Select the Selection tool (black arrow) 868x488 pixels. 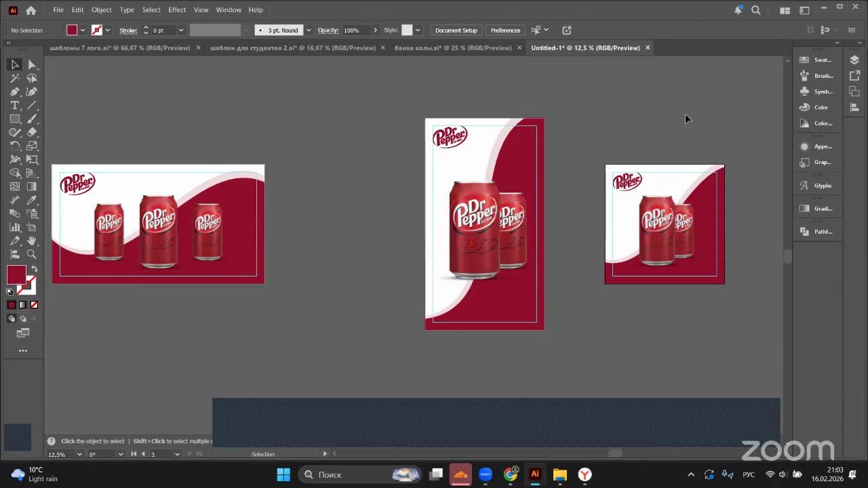[x=15, y=65]
